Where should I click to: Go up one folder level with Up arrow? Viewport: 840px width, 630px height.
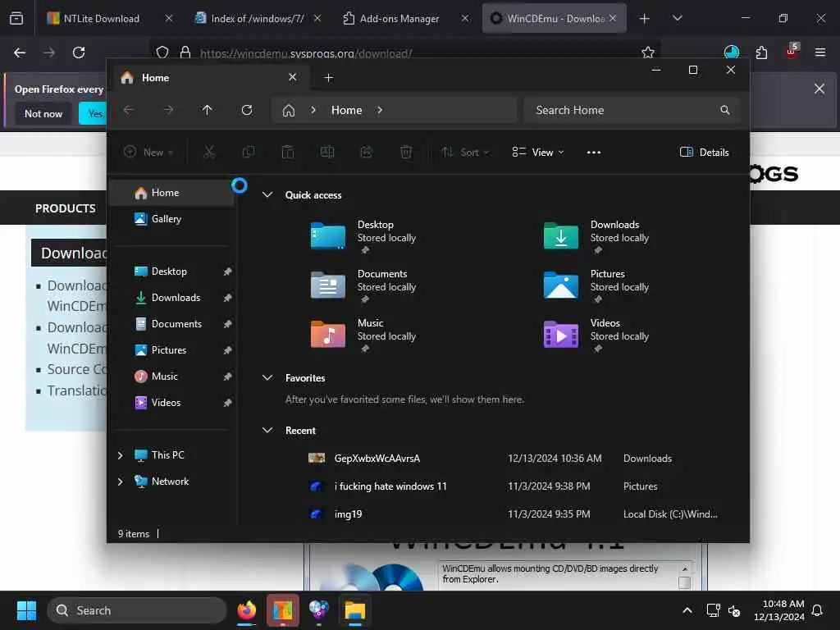point(208,110)
